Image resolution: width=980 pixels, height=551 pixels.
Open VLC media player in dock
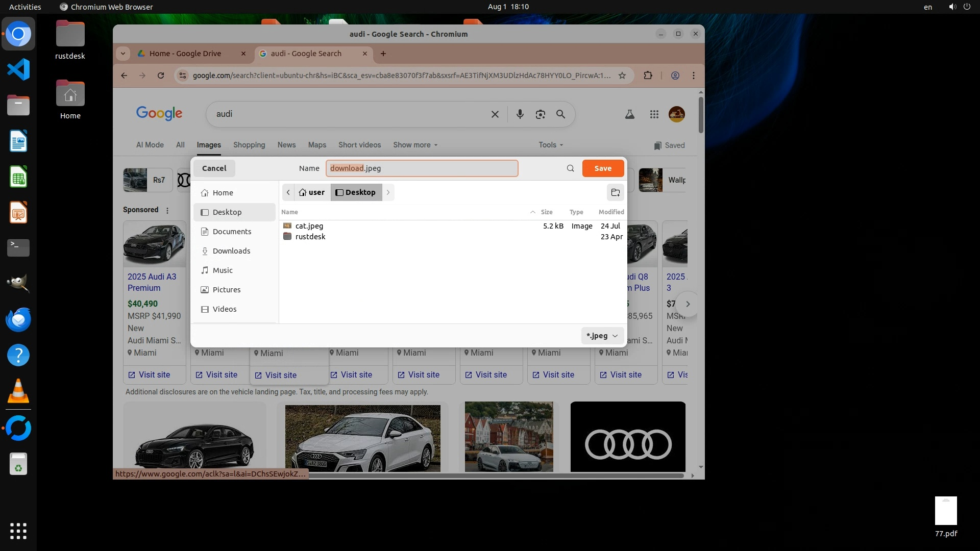pos(18,392)
